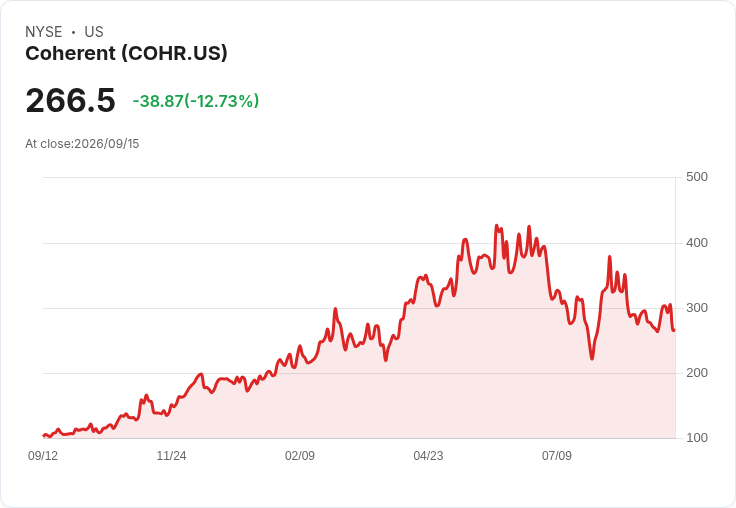Viewport: 736px width, 508px height.
Task: Click the 11/24 date label on x-axis
Action: 171,455
